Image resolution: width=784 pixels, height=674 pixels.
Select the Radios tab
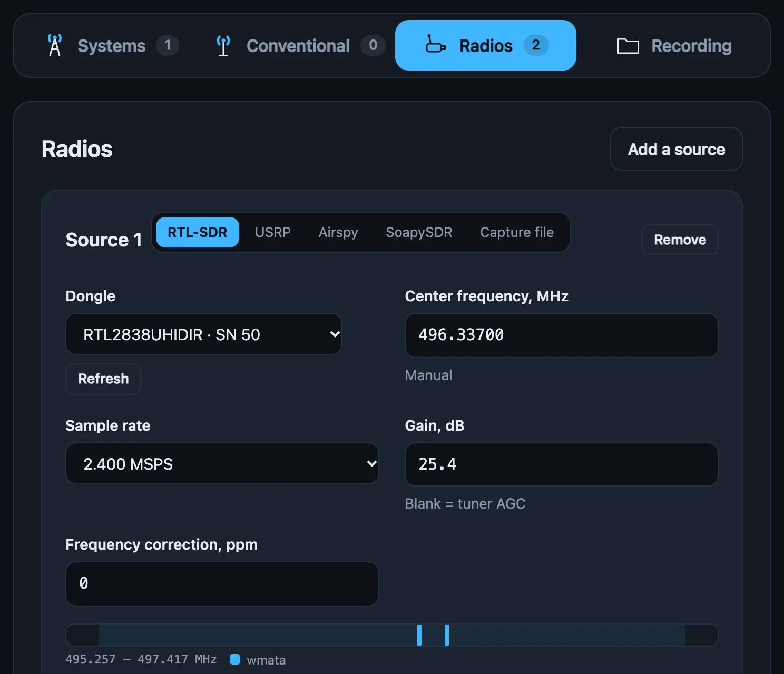click(485, 45)
